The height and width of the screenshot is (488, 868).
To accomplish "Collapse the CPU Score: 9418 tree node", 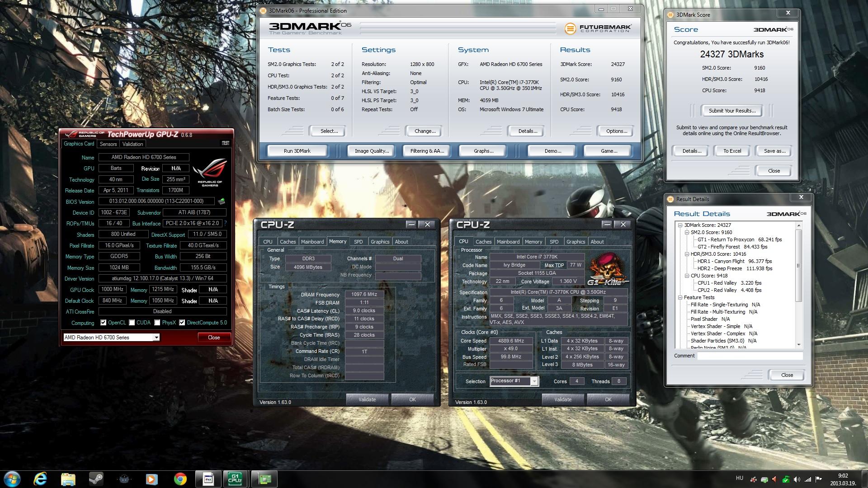I will pos(686,276).
